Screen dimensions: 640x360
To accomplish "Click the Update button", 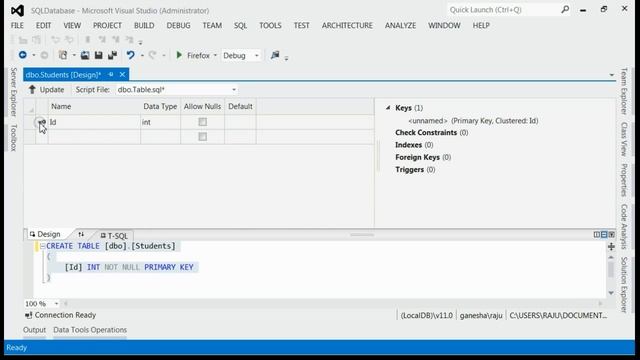I will [46, 89].
